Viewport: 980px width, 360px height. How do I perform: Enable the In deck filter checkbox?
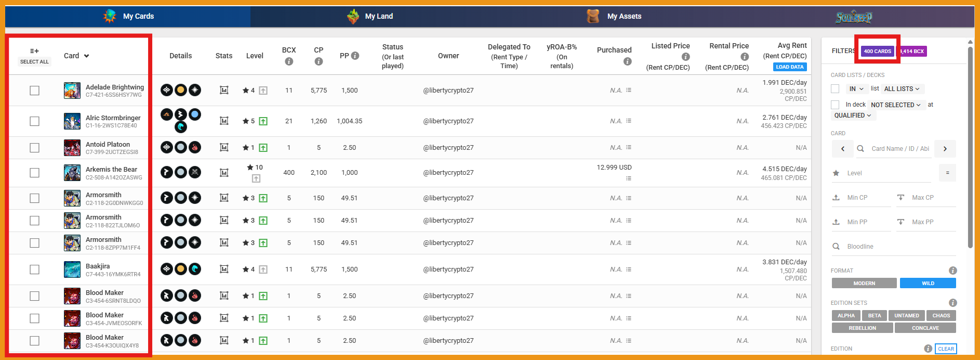[x=835, y=105]
